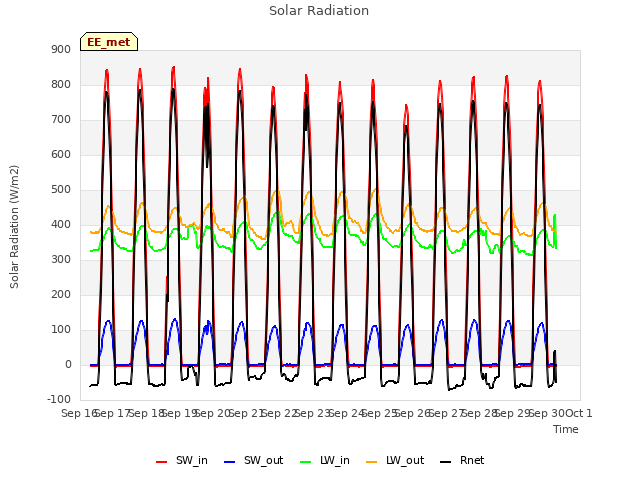Screen dimensions: 640x480
Task: Click the Oct 1 x-axis tick label
Action: click(579, 413)
